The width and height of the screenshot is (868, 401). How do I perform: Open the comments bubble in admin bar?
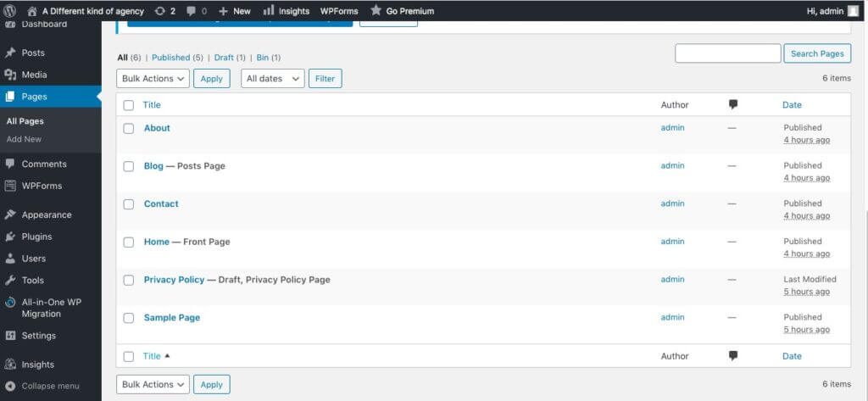pyautogui.click(x=191, y=11)
